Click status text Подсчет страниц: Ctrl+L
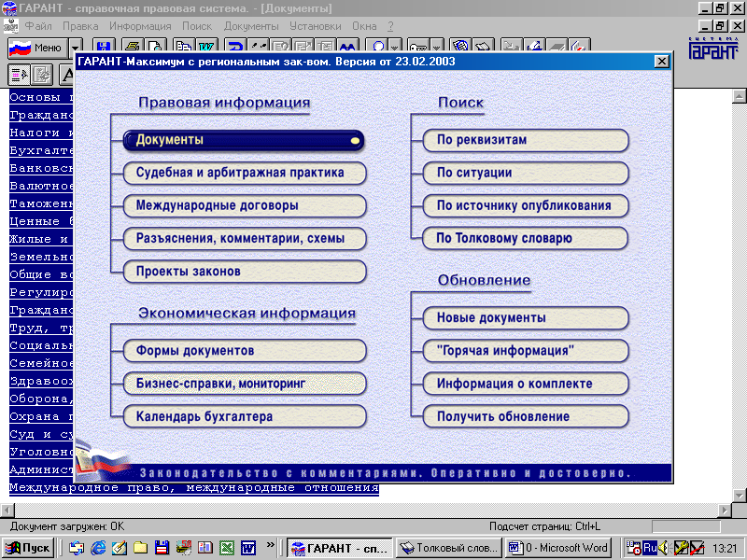The image size is (747, 560). coord(544,526)
